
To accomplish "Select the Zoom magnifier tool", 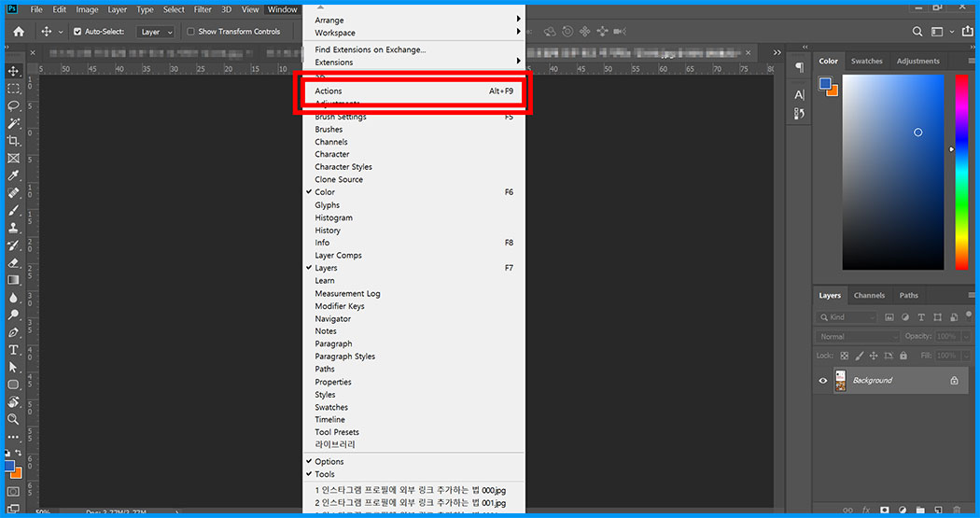I will [13, 419].
